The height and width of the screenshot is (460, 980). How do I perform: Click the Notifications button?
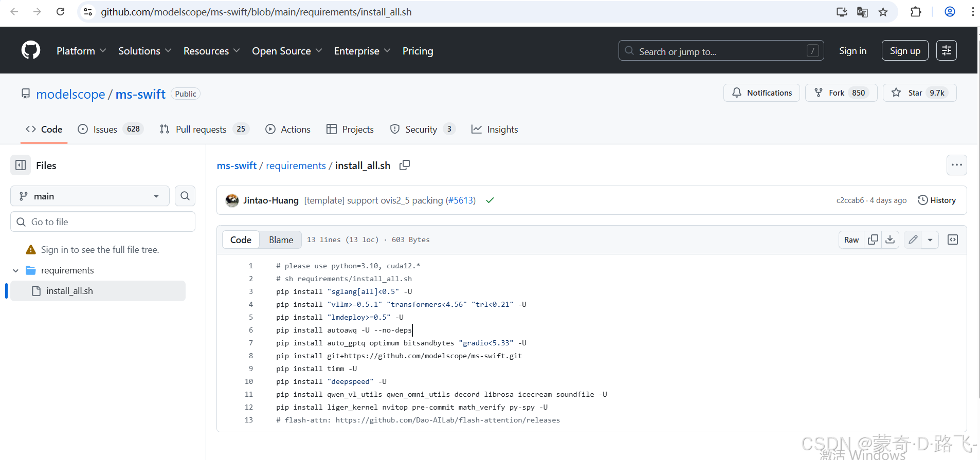[x=761, y=93]
